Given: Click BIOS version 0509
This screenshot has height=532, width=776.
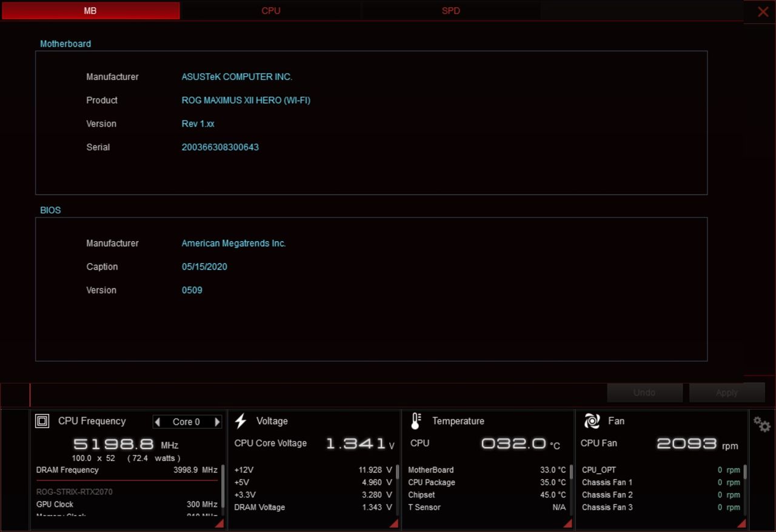Looking at the screenshot, I should tap(192, 290).
